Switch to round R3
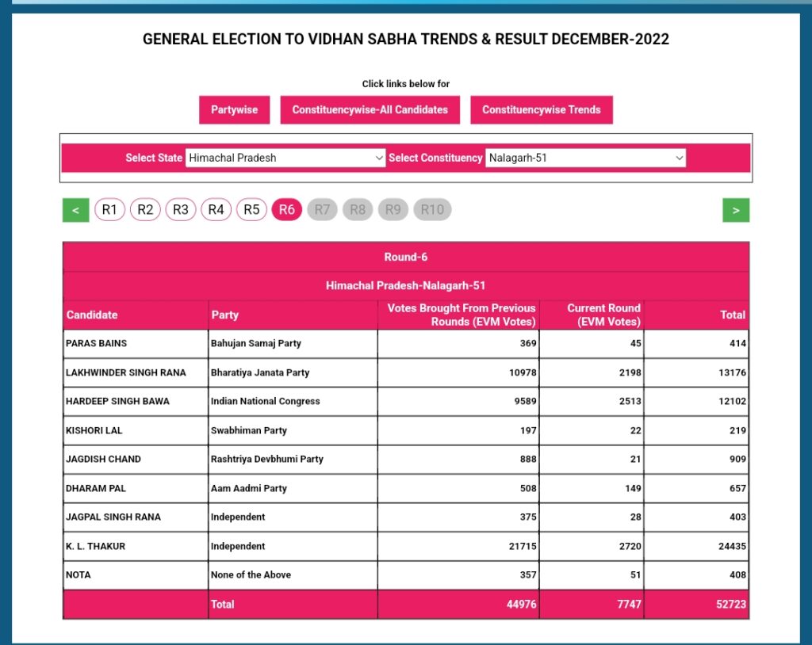812x645 pixels. point(181,210)
